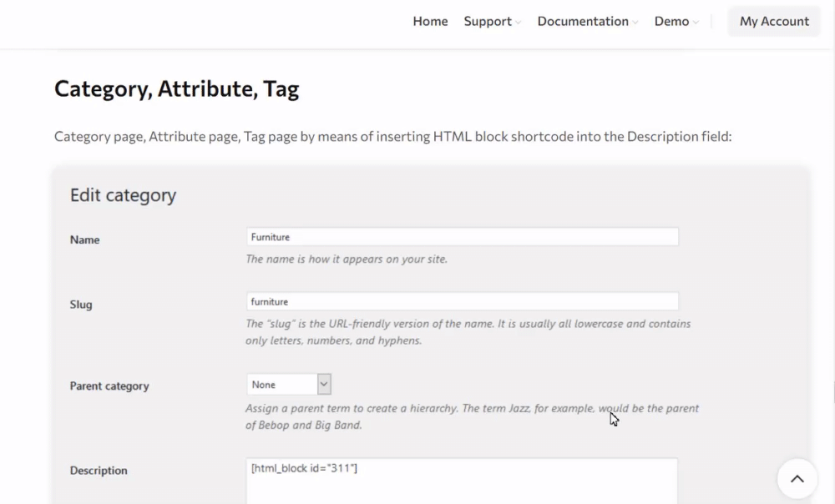
Task: Go to My Account
Action: click(x=774, y=22)
